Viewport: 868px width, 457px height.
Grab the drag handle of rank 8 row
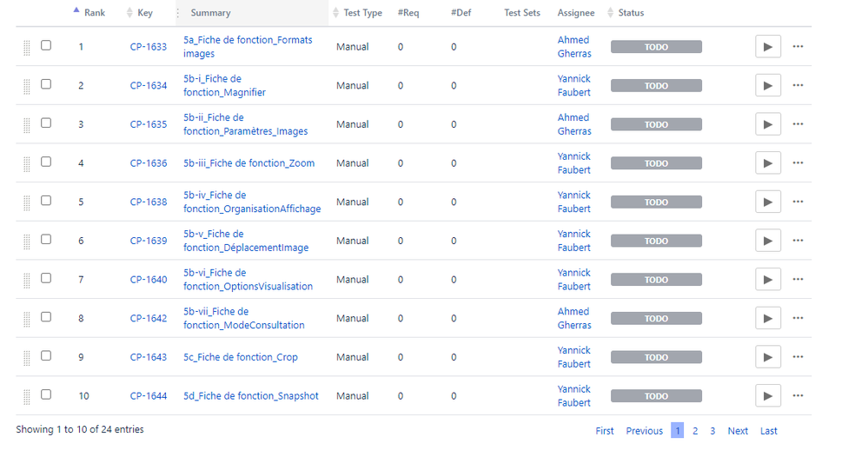click(x=27, y=319)
